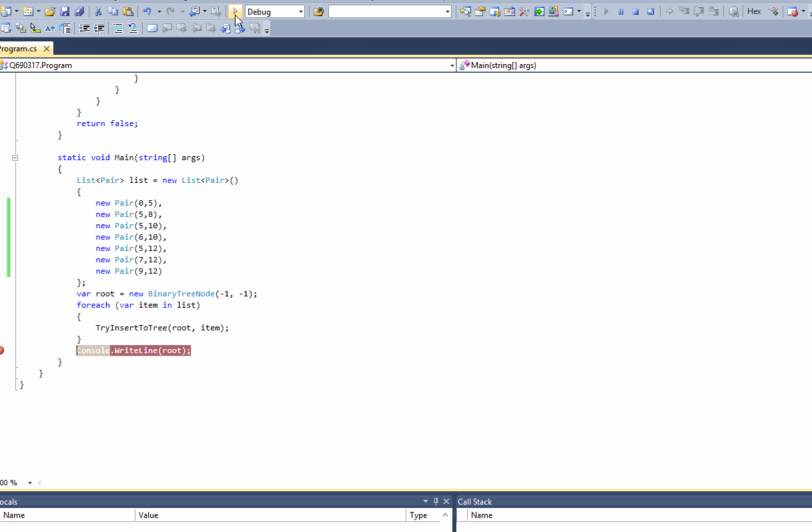Click the Pause (Break All) debug icon
This screenshot has height=532, width=812.
click(621, 11)
